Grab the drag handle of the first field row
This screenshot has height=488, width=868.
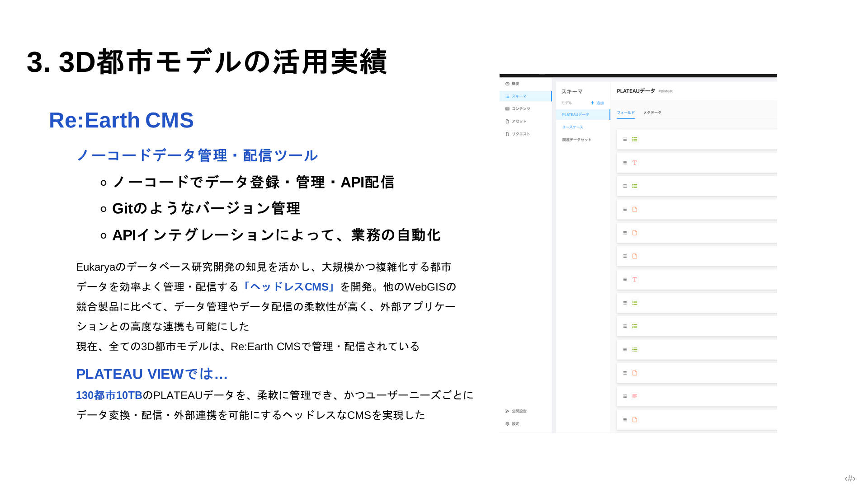pyautogui.click(x=625, y=140)
